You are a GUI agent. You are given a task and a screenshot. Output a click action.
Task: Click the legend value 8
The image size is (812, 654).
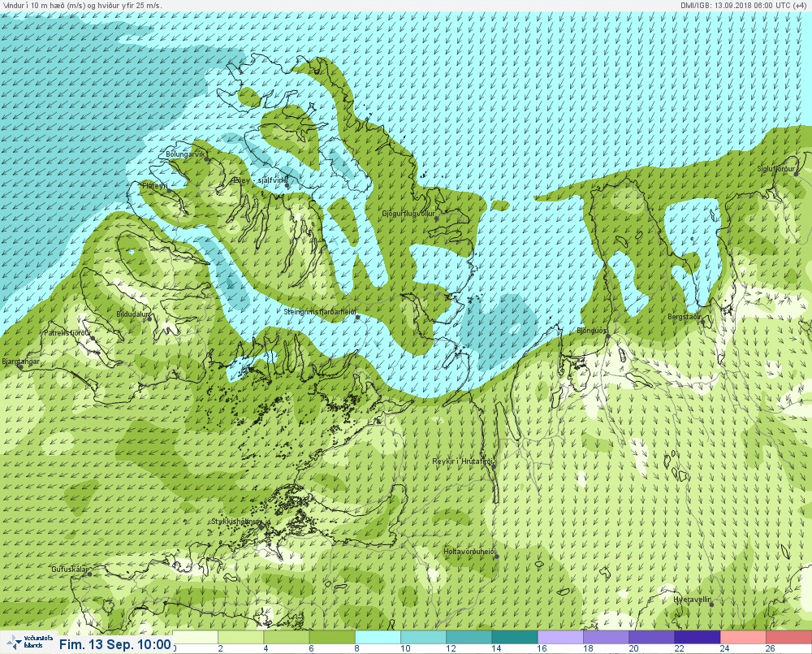pyautogui.click(x=356, y=648)
